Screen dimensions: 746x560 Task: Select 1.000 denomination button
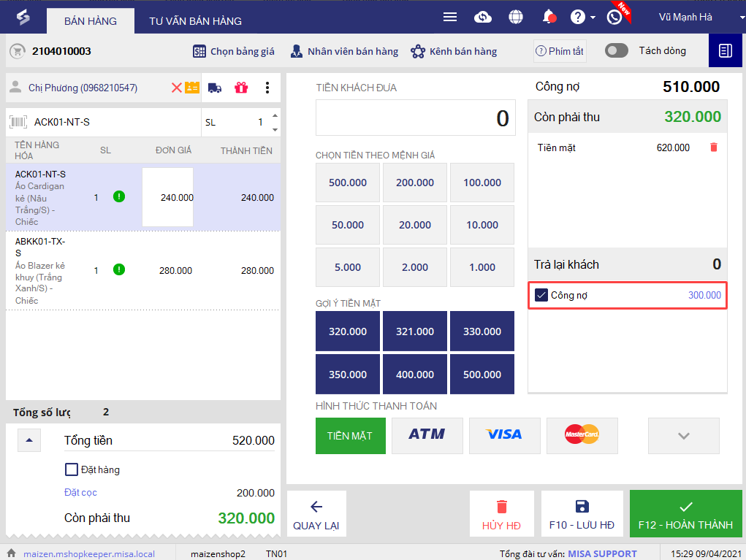(482, 267)
